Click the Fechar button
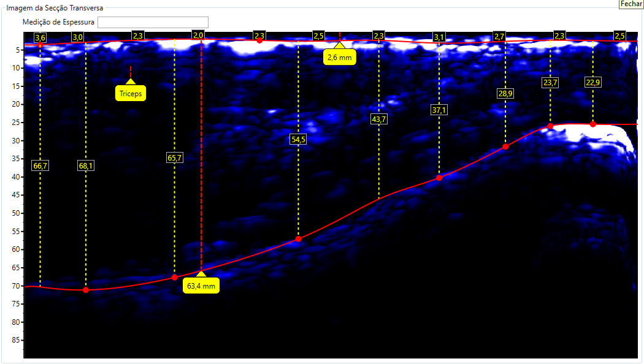The image size is (644, 364). coord(631,4)
